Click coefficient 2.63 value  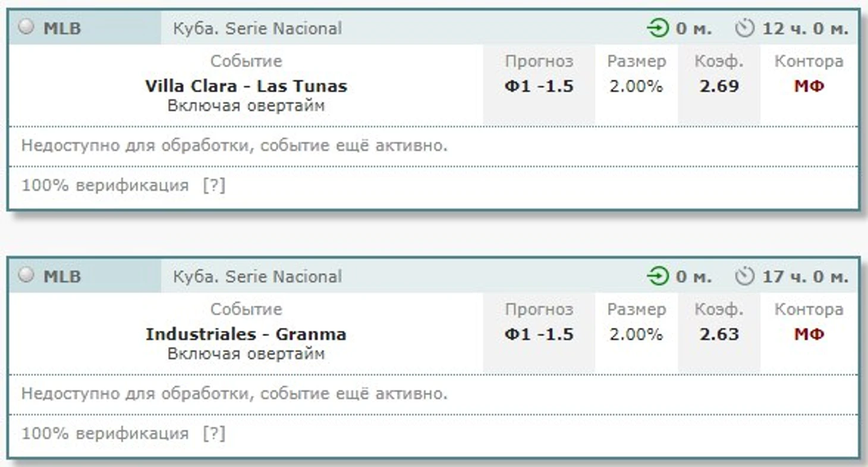719,334
